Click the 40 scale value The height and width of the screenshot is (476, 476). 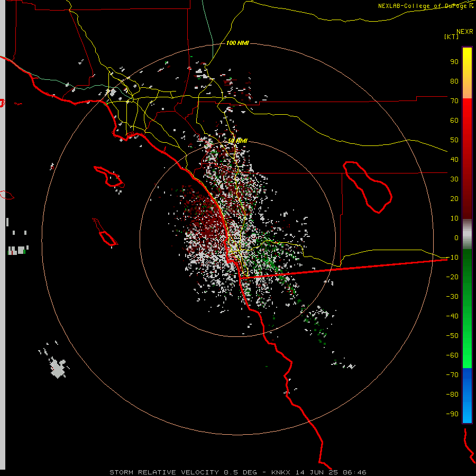coord(454,159)
